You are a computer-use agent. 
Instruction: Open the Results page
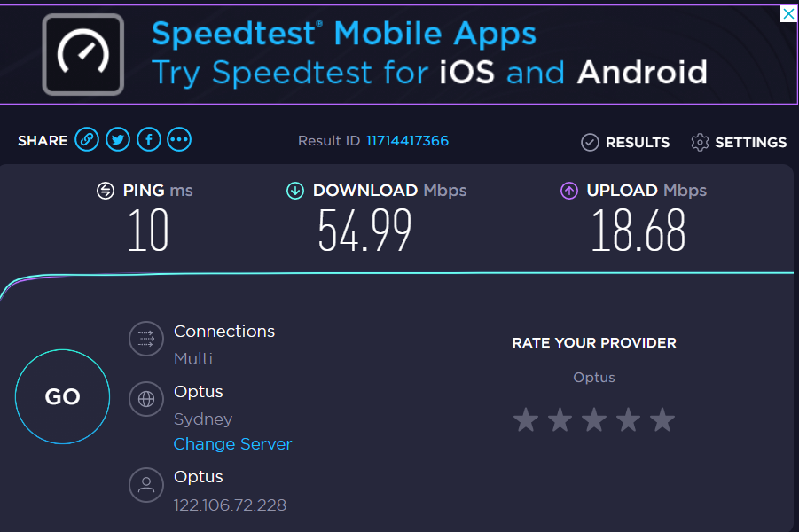[625, 142]
